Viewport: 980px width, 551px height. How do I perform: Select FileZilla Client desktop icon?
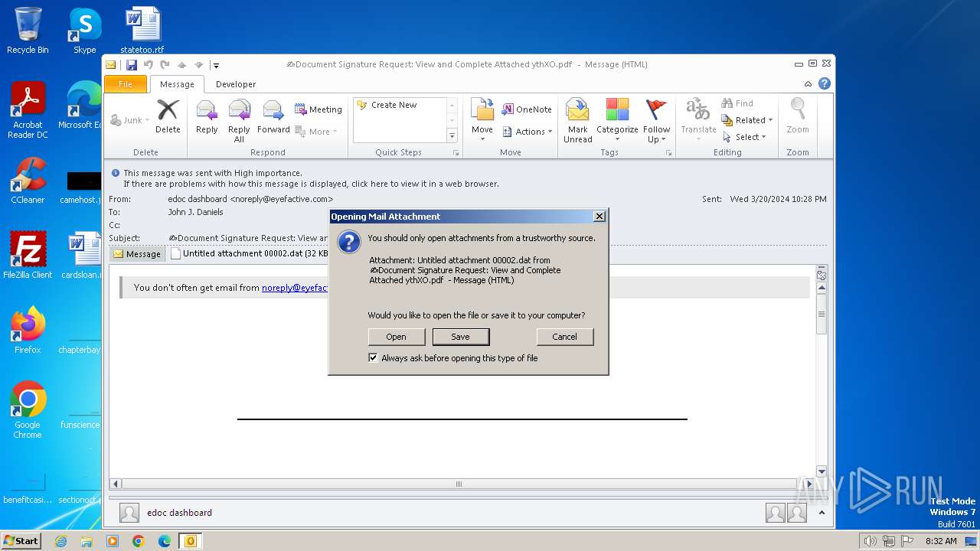pyautogui.click(x=28, y=255)
